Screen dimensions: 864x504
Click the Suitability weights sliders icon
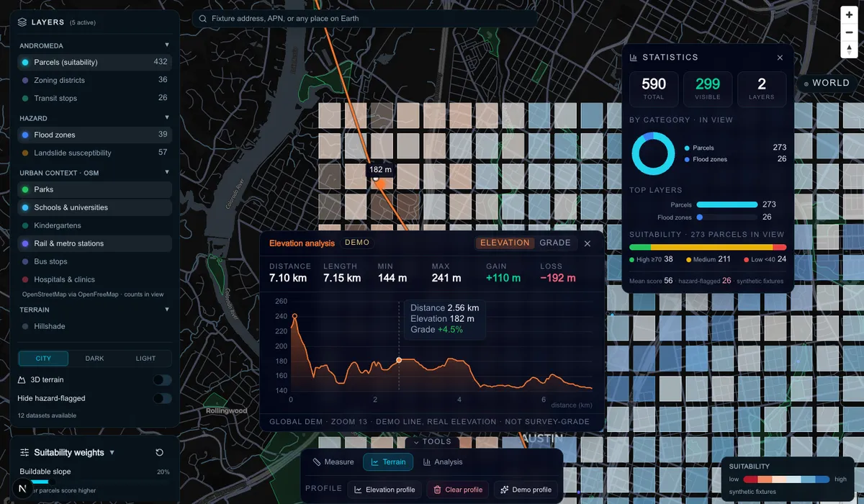24,453
